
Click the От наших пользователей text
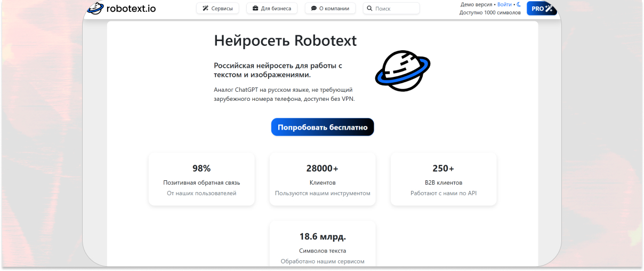pos(202,193)
